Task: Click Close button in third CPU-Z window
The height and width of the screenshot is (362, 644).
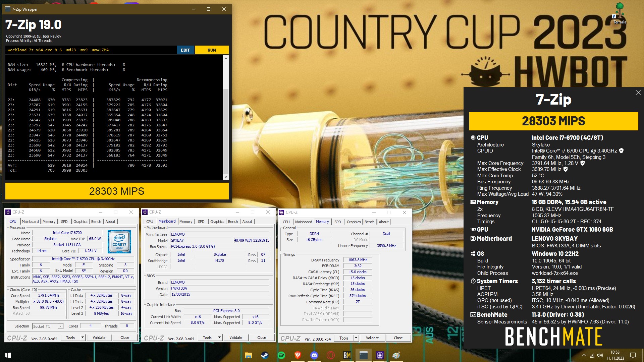Action: coord(398,338)
